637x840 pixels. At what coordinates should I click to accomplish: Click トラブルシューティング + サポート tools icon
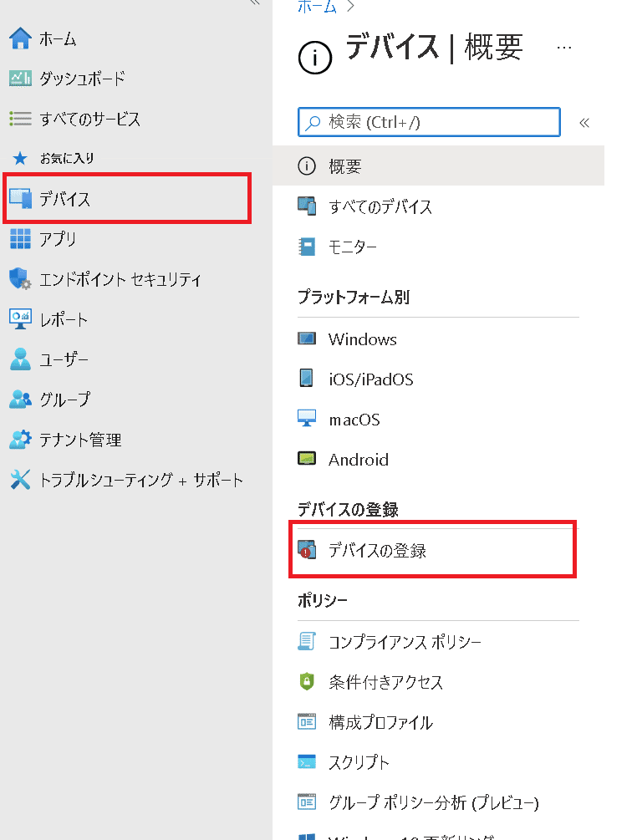(x=20, y=480)
